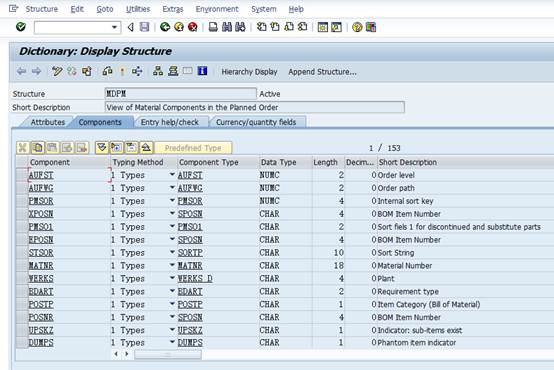The image size is (554, 370).
Task: Click the Customize Local Layout icon
Action: point(371,27)
